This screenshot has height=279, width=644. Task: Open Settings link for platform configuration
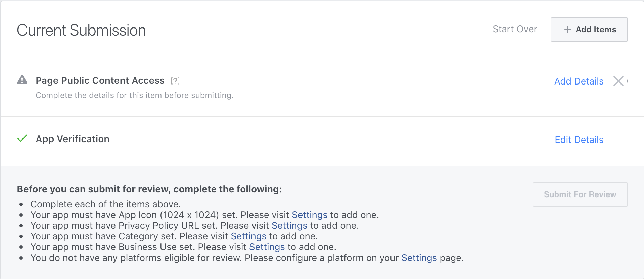click(419, 258)
